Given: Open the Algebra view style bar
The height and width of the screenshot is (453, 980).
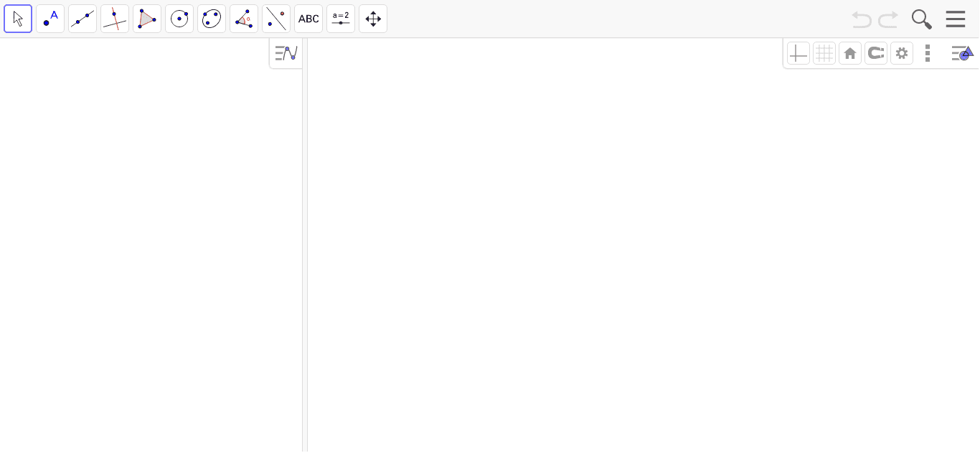Looking at the screenshot, I should 286,53.
